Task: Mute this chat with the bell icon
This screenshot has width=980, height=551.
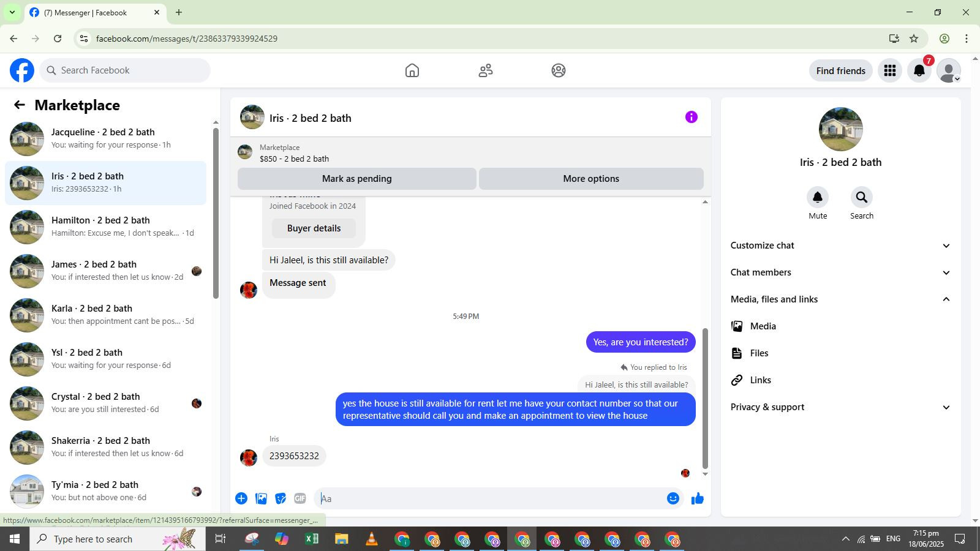Action: (x=818, y=197)
